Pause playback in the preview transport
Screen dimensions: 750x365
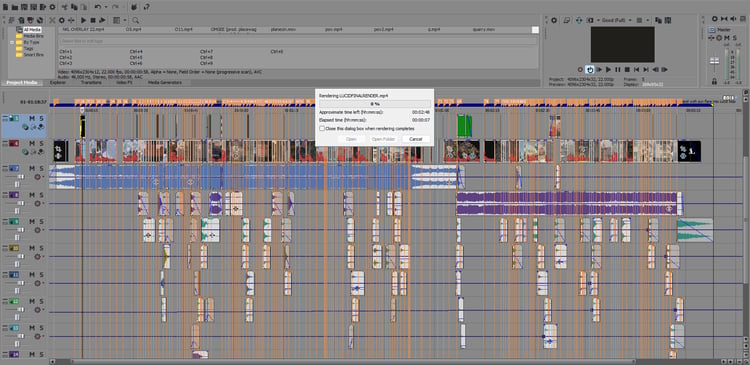[618, 69]
